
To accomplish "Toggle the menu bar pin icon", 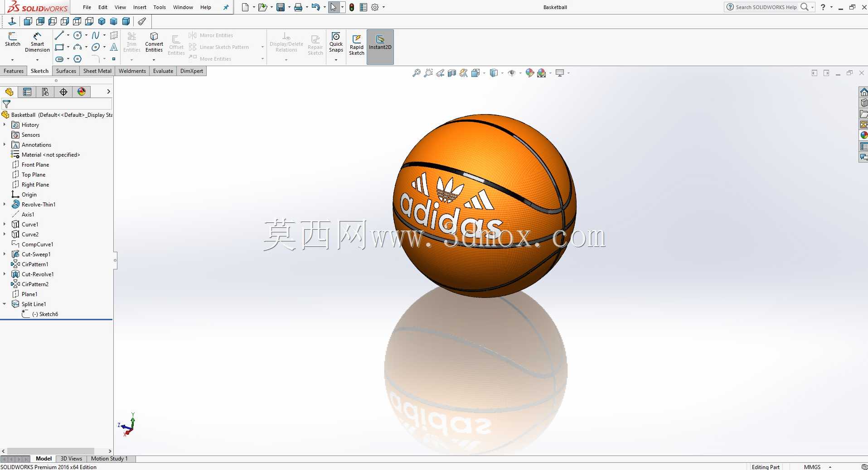I will 226,7.
